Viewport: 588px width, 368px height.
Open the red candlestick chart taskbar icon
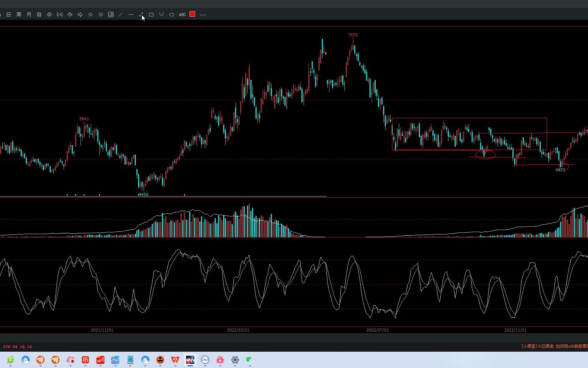[x=100, y=360]
